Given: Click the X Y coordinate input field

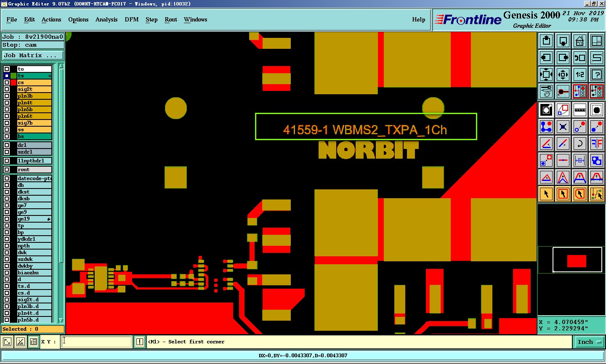Looking at the screenshot, I should (x=97, y=342).
